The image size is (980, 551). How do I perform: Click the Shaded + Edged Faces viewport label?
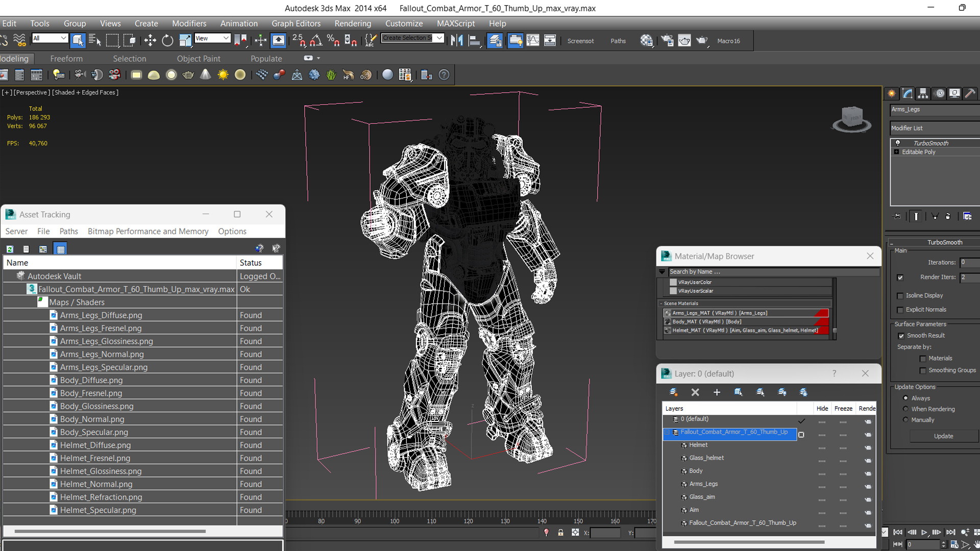tap(85, 92)
